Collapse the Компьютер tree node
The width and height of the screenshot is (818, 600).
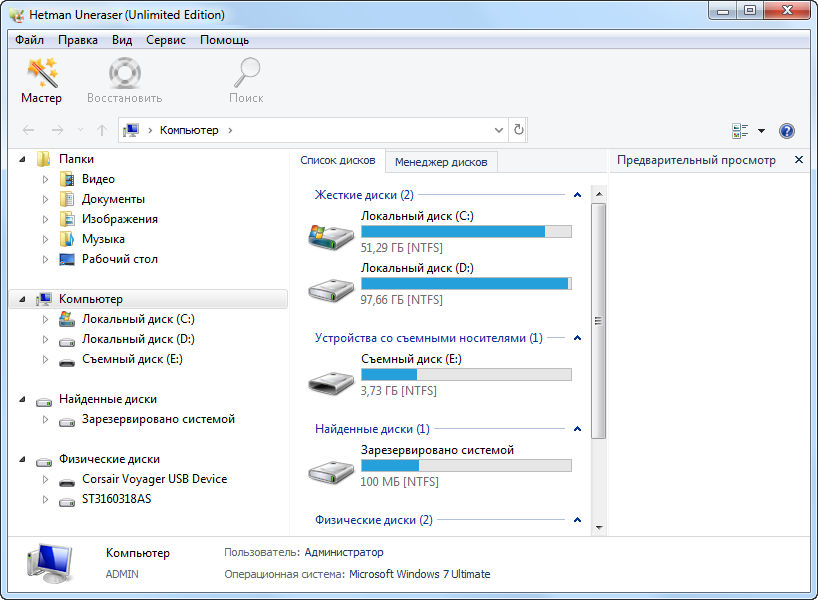[x=22, y=299]
